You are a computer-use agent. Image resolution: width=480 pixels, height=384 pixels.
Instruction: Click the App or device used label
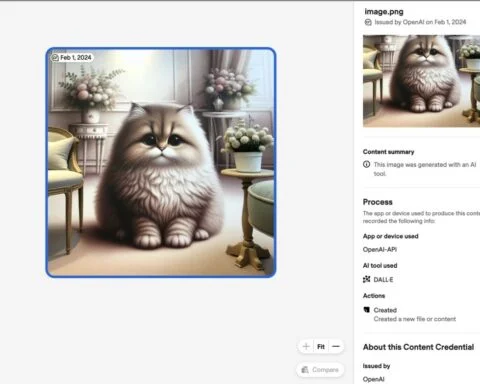[390, 236]
